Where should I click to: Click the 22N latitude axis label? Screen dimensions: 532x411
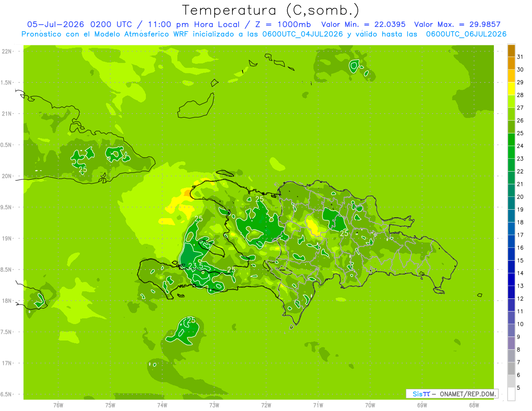click(x=7, y=51)
